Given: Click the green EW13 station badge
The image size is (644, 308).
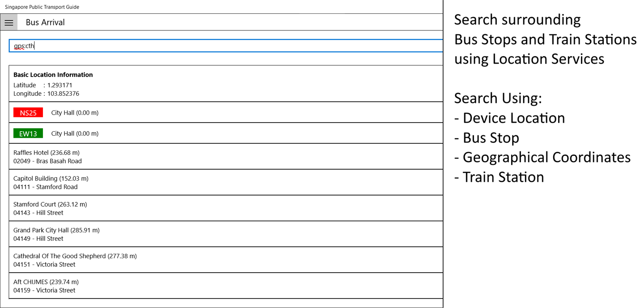Looking at the screenshot, I should (28, 133).
